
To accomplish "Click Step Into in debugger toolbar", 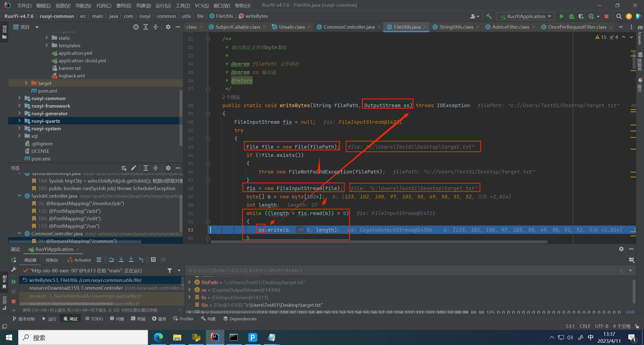I will pos(121,260).
